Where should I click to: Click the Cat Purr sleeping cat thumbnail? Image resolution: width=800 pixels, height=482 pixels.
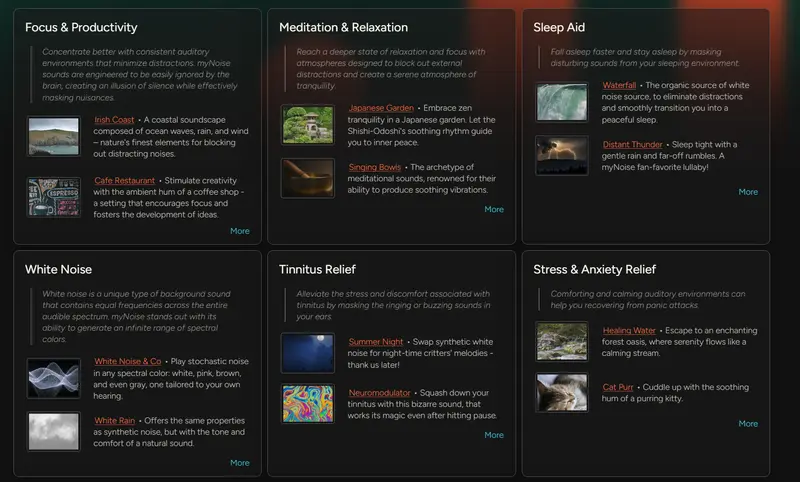tap(562, 393)
